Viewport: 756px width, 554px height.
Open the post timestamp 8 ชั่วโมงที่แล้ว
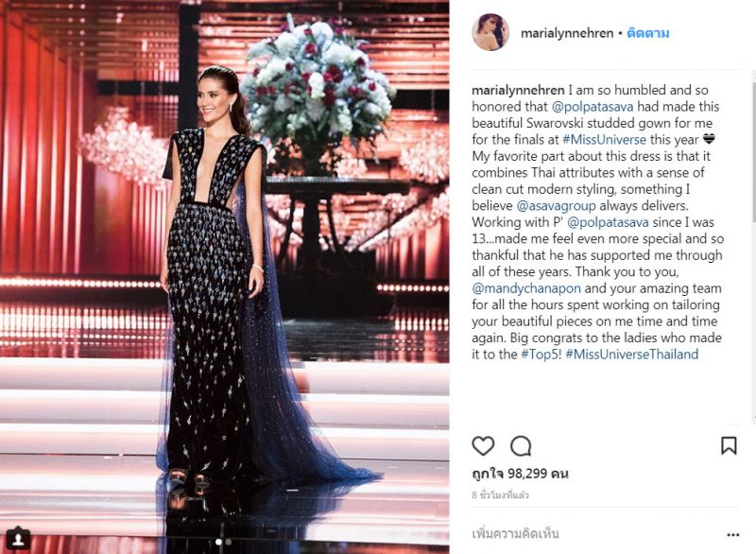(x=501, y=495)
